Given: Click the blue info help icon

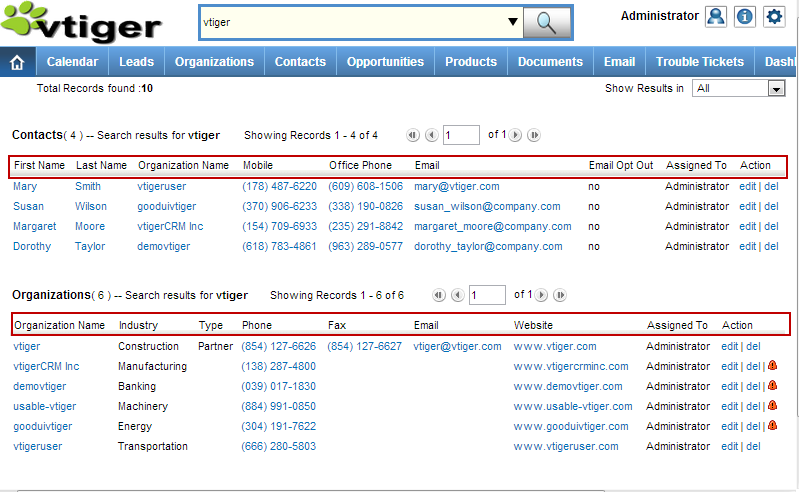Looking at the screenshot, I should (x=745, y=16).
